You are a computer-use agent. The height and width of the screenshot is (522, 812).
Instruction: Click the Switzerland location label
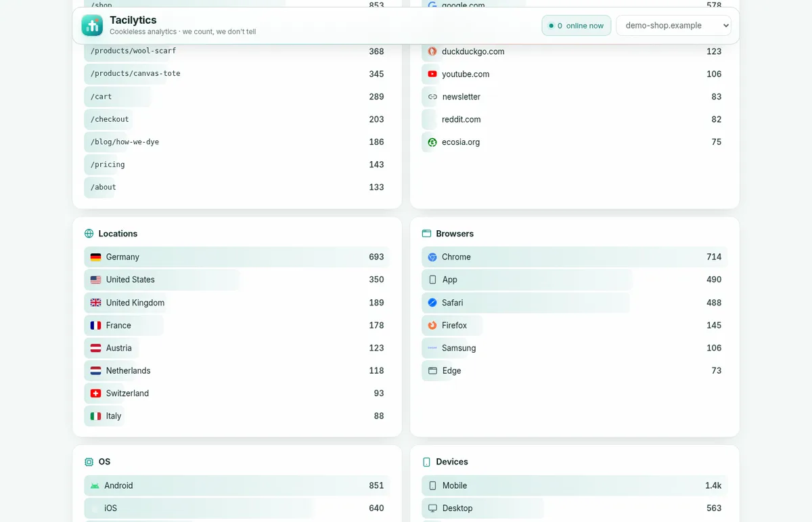(x=127, y=393)
